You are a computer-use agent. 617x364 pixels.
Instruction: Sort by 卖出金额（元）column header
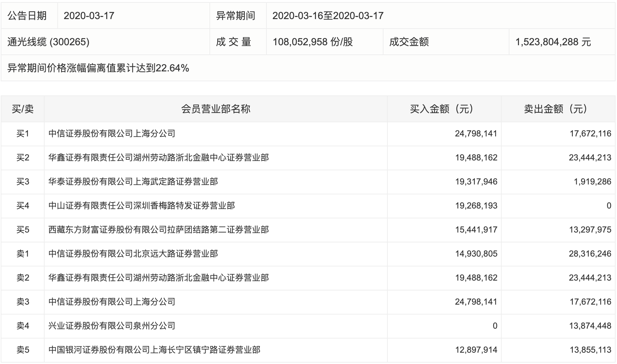pos(558,109)
